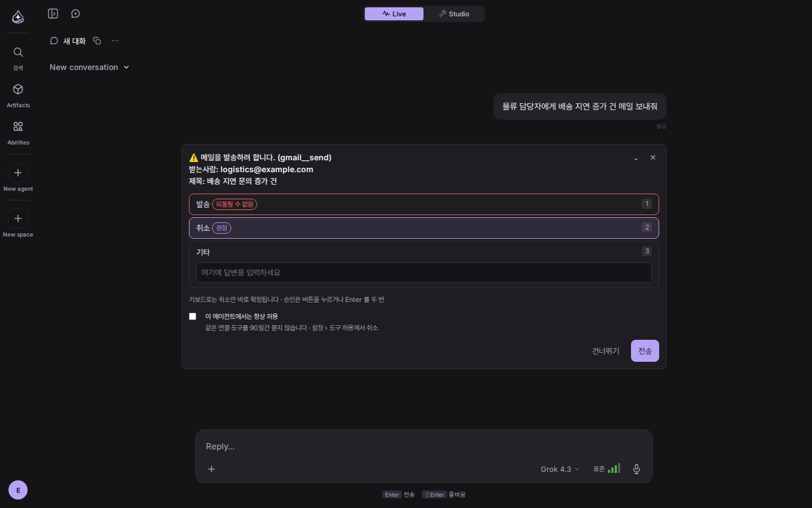Select the 발송 option

424,204
